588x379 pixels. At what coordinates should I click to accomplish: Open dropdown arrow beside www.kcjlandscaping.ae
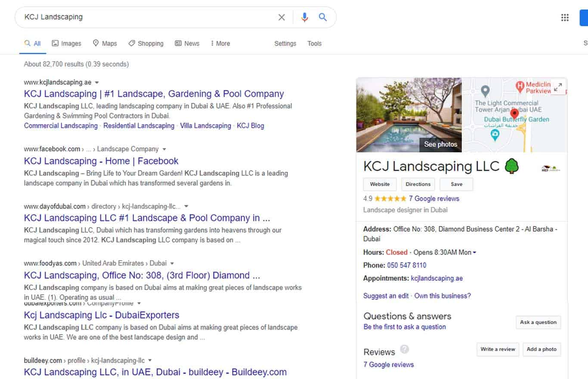point(97,82)
